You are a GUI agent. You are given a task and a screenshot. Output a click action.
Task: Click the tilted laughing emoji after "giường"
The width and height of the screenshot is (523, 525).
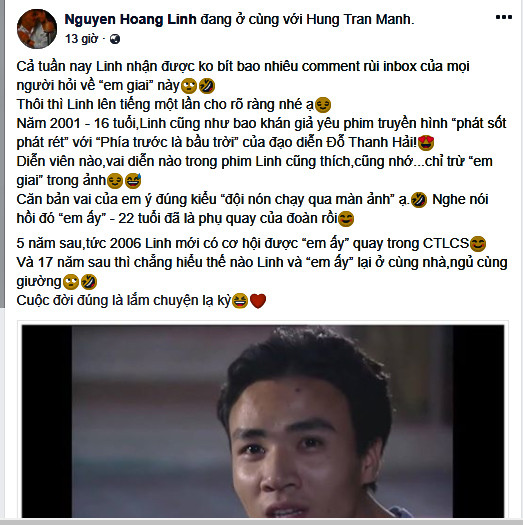point(89,282)
